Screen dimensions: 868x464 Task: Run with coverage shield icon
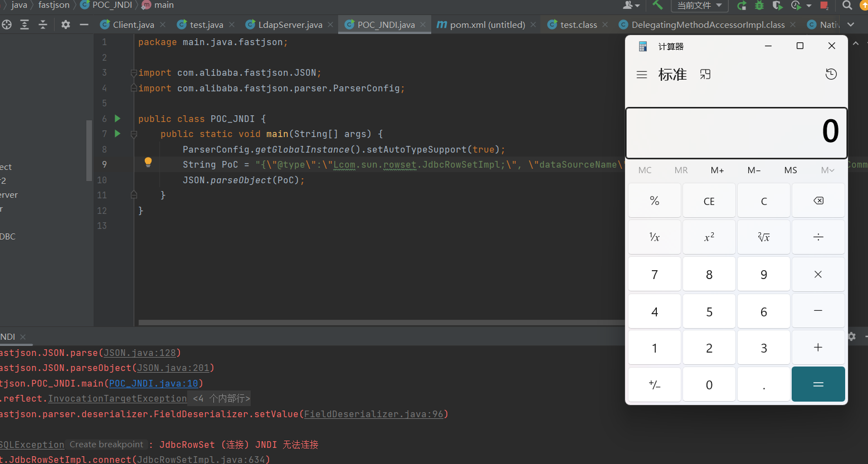coord(777,6)
